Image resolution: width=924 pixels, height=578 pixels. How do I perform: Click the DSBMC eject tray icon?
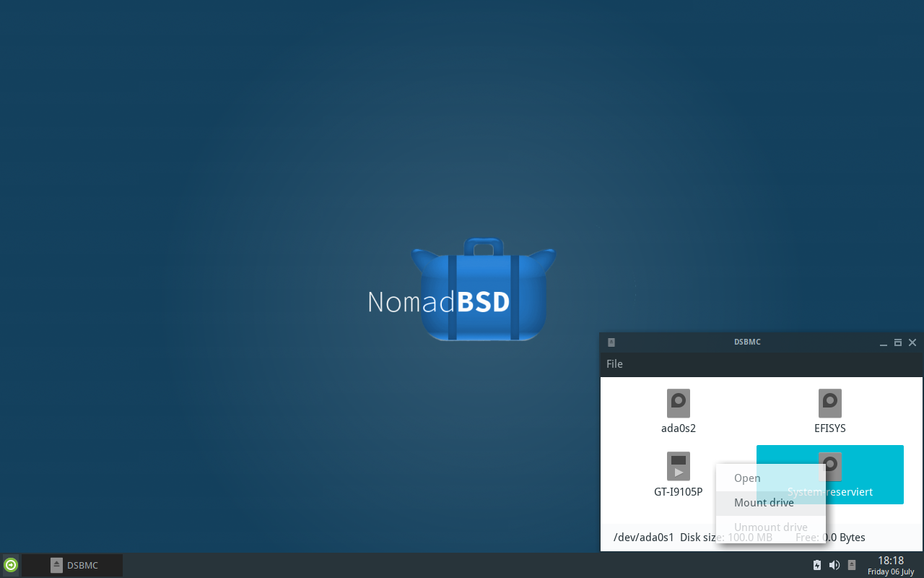click(852, 565)
